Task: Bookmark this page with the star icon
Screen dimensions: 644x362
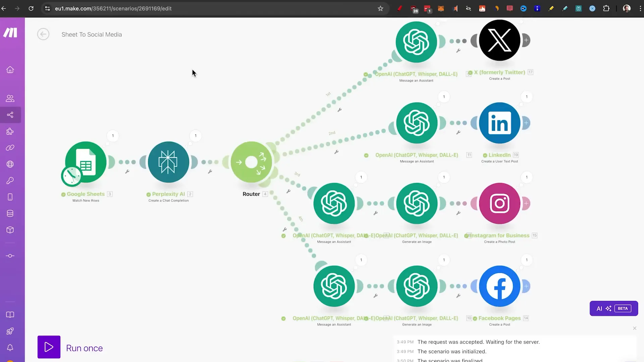Action: 380,8
